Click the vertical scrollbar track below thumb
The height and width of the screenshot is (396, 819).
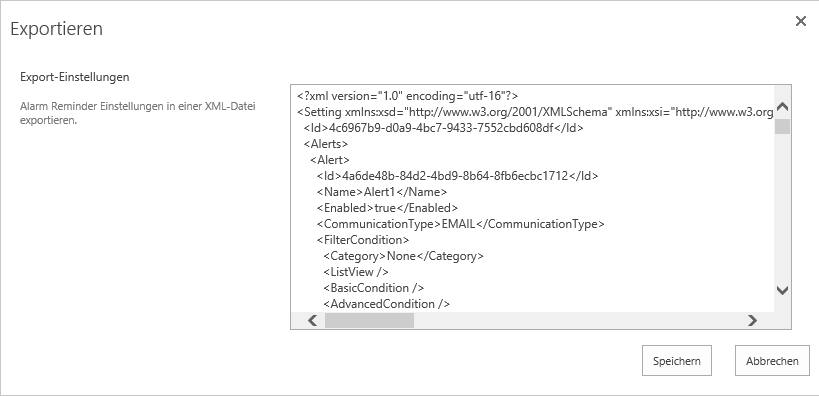782,208
